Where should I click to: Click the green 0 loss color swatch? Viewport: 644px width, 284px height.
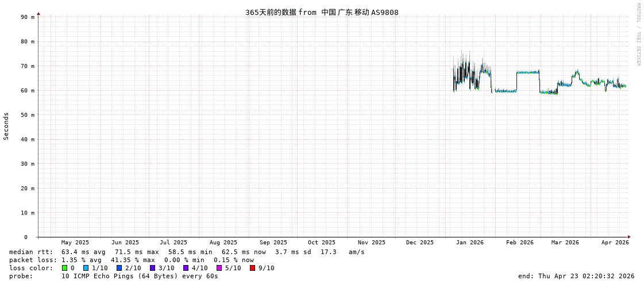point(65,268)
